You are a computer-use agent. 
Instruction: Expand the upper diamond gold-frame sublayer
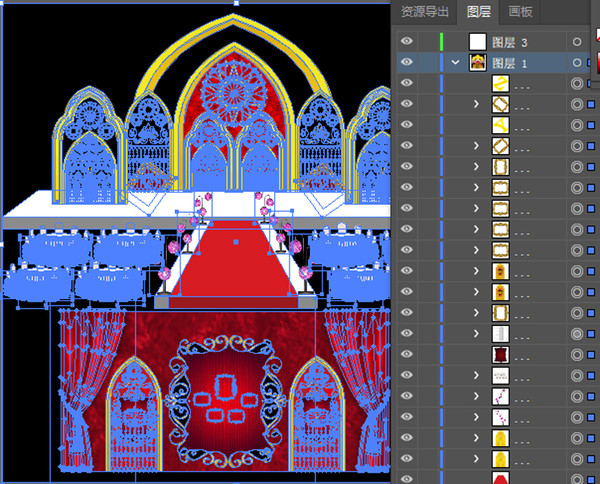(x=476, y=104)
